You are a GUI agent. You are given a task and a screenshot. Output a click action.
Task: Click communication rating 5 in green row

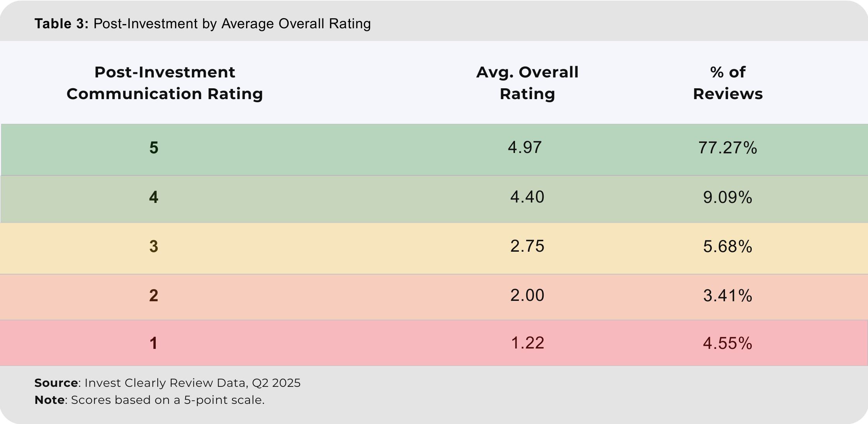tap(154, 148)
